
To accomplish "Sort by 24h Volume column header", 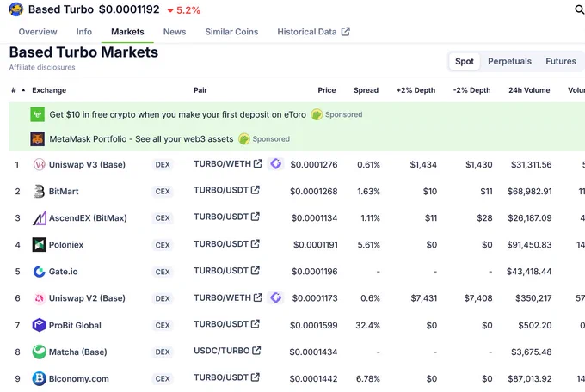I will click(529, 90).
